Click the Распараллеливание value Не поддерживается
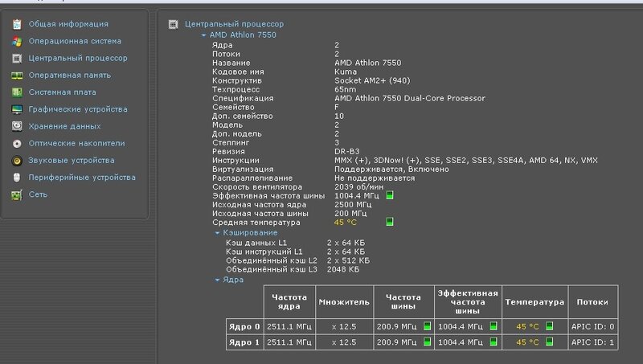The width and height of the screenshot is (643, 364). 375,178
